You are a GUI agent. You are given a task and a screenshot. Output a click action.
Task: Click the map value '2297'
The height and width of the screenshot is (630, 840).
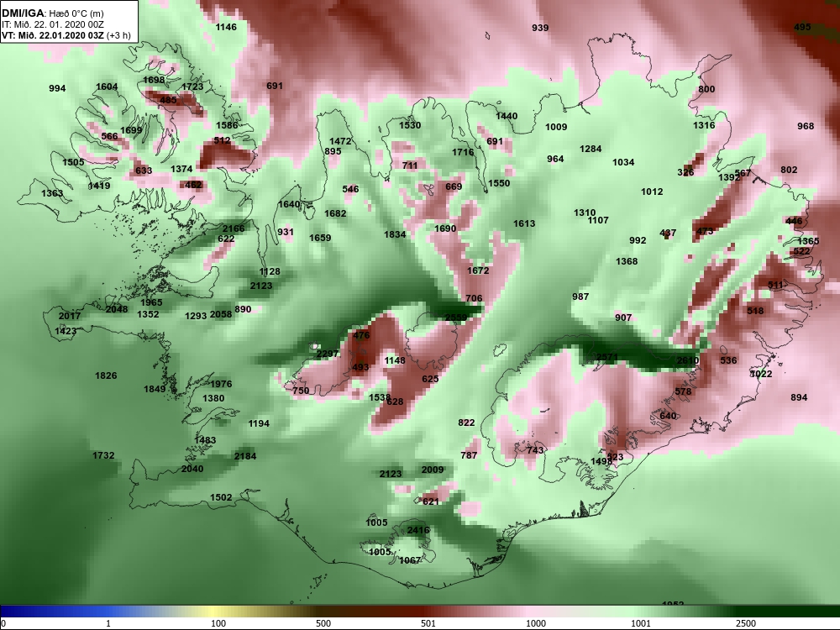pos(328,354)
